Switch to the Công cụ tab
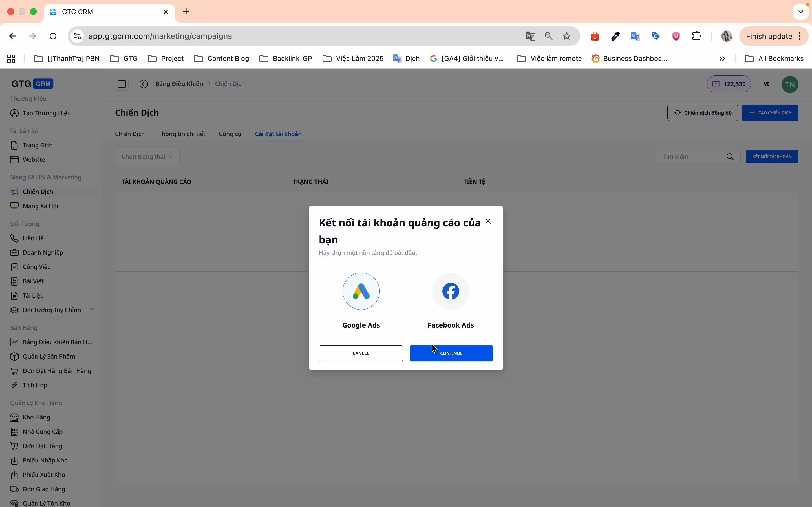812x507 pixels. 230,134
